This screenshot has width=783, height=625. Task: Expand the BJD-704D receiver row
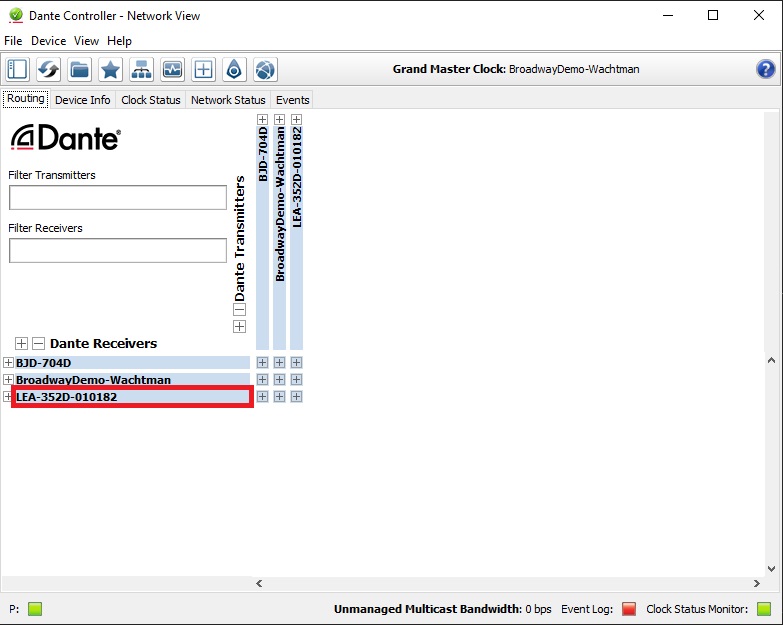[9, 363]
